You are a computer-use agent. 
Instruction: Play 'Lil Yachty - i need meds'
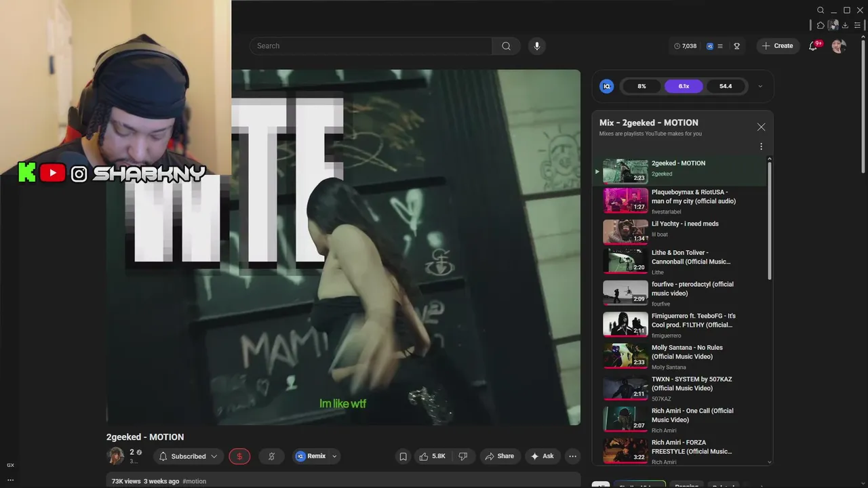tap(680, 231)
